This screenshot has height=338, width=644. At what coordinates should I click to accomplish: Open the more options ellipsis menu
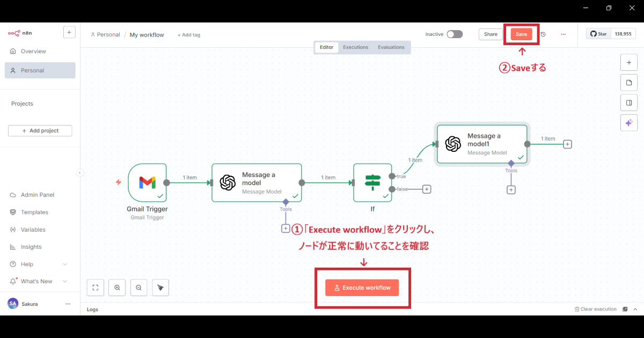coord(562,34)
